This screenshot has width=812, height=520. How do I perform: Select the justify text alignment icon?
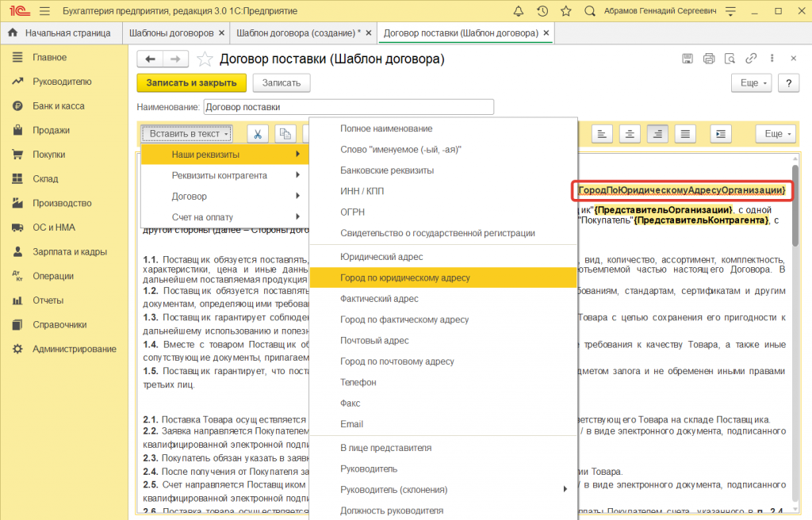tap(684, 133)
